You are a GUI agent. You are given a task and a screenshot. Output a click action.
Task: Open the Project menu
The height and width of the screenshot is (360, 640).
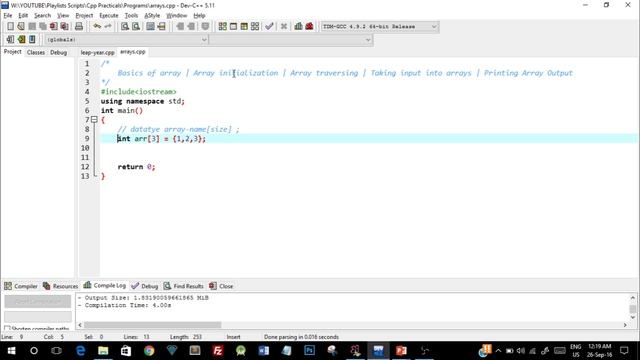click(84, 16)
